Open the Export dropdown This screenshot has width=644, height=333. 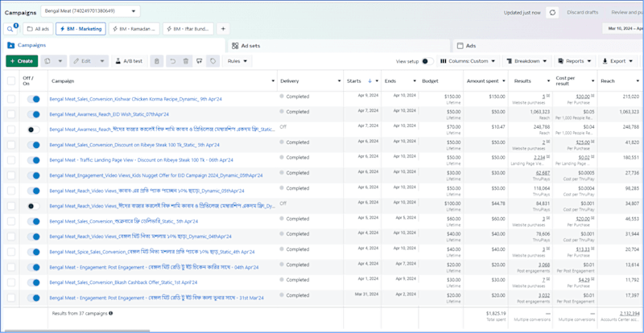(x=617, y=61)
